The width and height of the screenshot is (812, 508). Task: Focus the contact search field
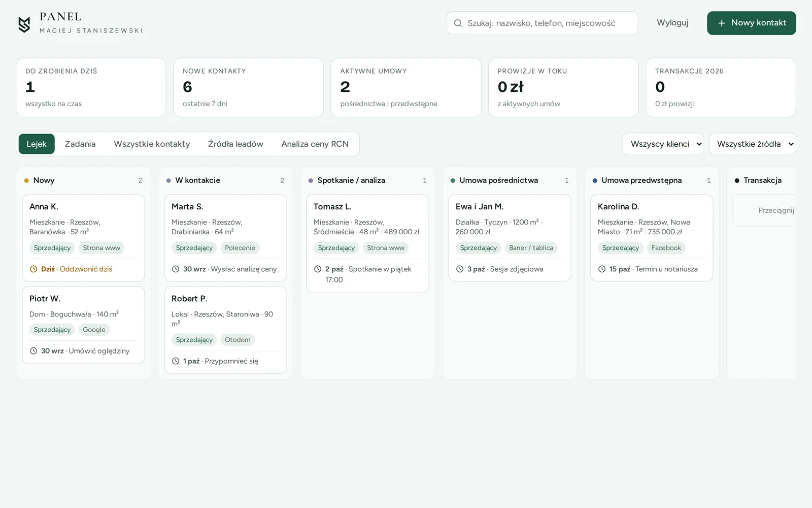(542, 23)
